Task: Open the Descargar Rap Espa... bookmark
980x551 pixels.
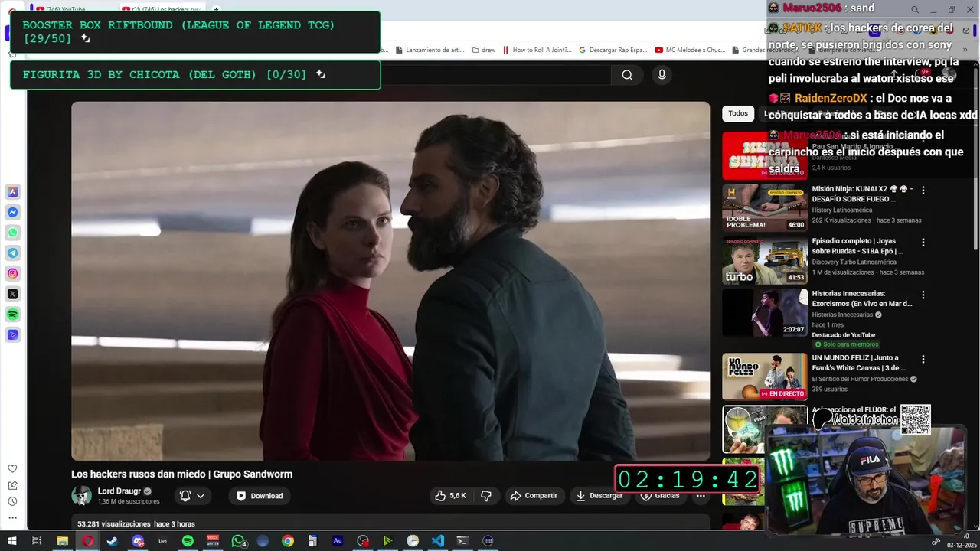Action: (x=613, y=50)
